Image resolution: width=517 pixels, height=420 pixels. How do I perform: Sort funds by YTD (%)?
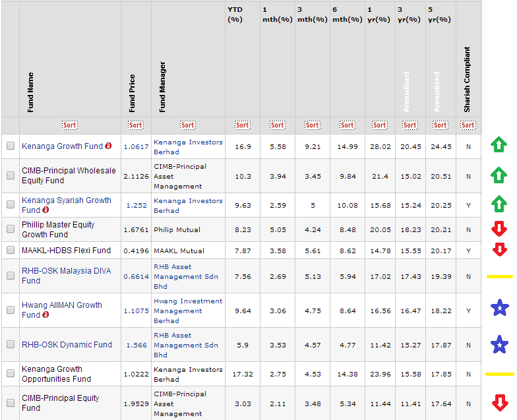(x=243, y=125)
